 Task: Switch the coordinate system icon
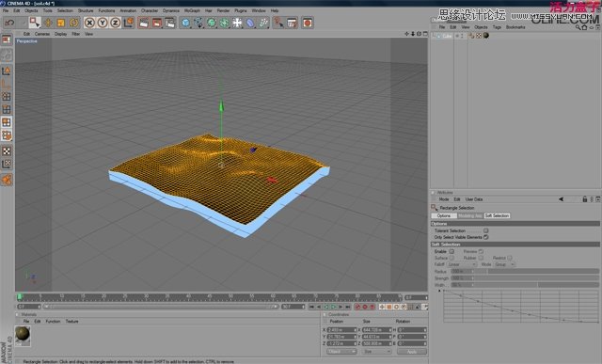(x=129, y=23)
